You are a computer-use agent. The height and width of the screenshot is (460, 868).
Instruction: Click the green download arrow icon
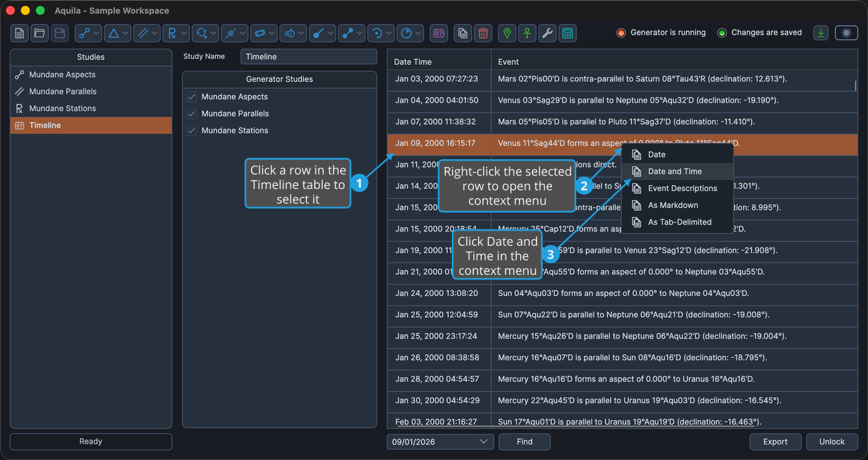821,32
